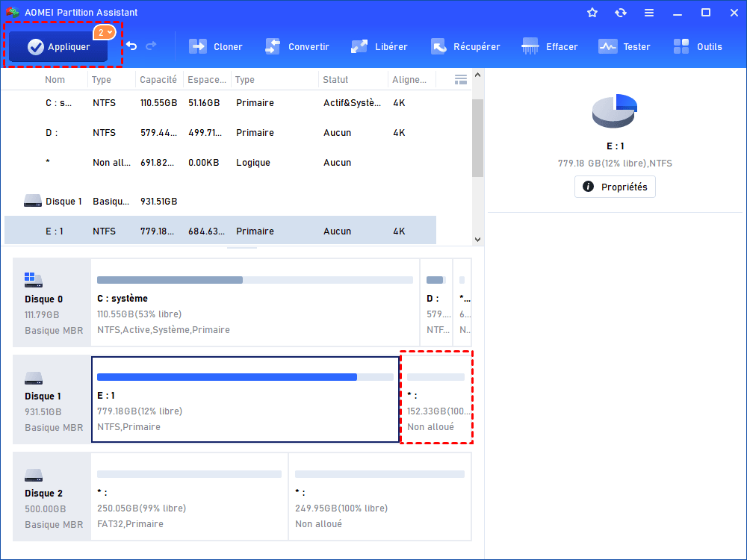Screen dimensions: 747x560
Task: Click the AOMEI Partition Assistant logo icon
Action: tap(13, 13)
